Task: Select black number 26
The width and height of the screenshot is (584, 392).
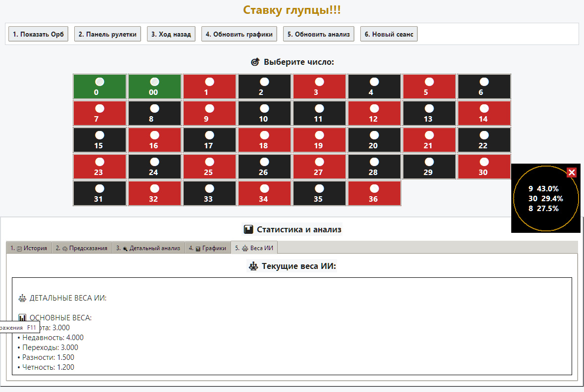Action: pos(264,167)
